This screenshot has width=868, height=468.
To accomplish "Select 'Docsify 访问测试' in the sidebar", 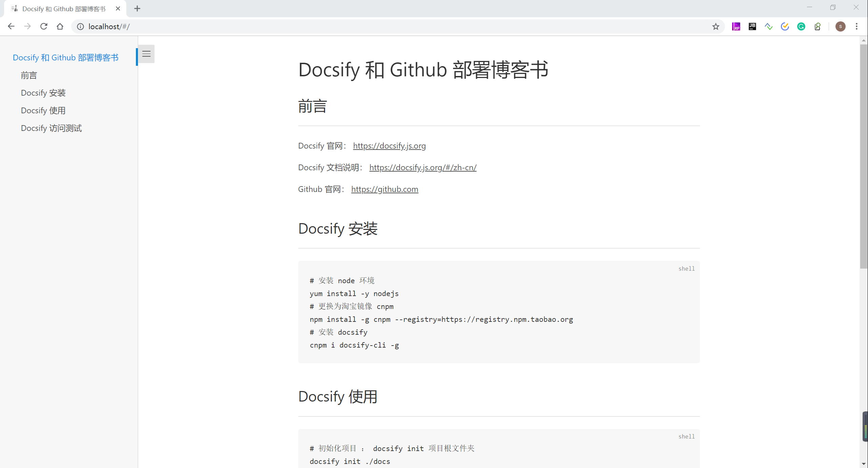I will (51, 128).
